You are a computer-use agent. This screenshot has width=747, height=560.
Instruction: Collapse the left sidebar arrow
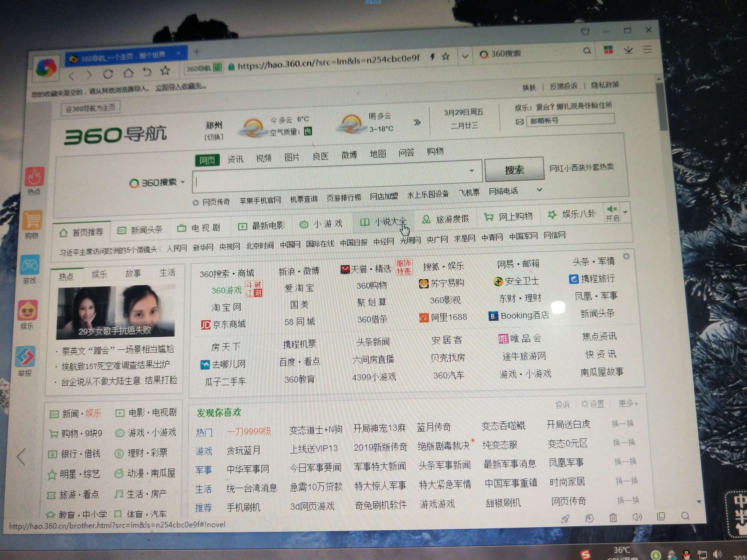[21, 457]
